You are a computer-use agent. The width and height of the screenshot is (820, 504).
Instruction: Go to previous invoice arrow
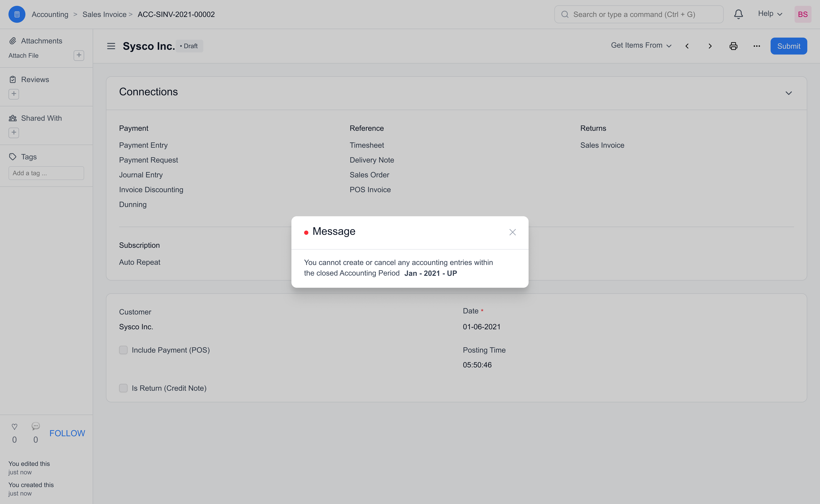click(687, 46)
